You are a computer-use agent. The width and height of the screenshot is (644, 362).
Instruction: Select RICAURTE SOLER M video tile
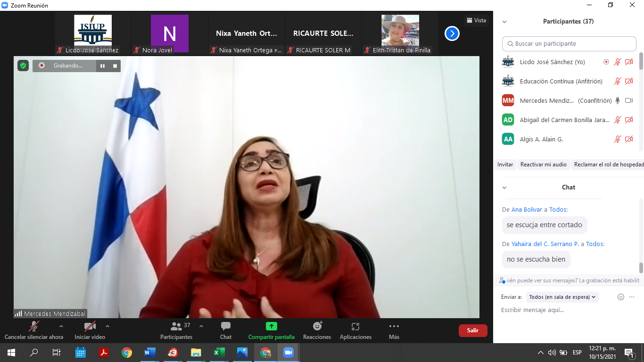click(x=323, y=33)
